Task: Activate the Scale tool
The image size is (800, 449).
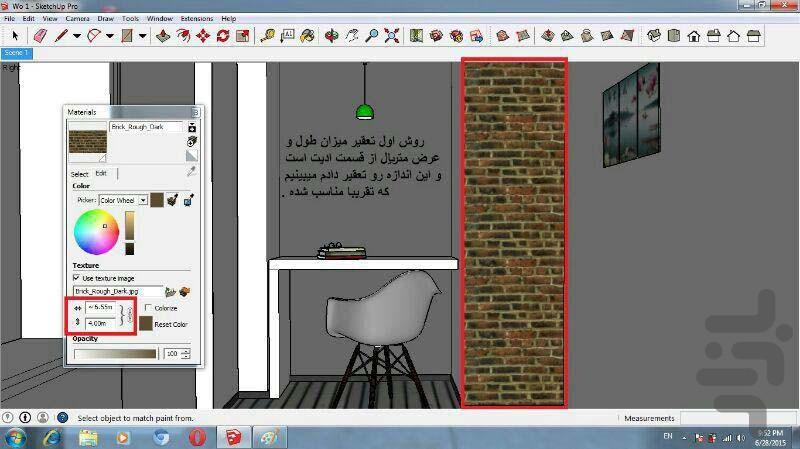Action: point(243,36)
